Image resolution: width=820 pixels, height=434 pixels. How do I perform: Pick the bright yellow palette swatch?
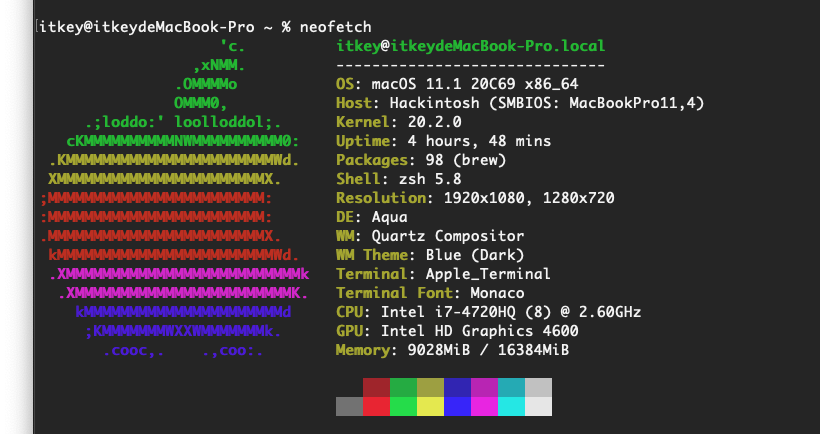point(430,406)
